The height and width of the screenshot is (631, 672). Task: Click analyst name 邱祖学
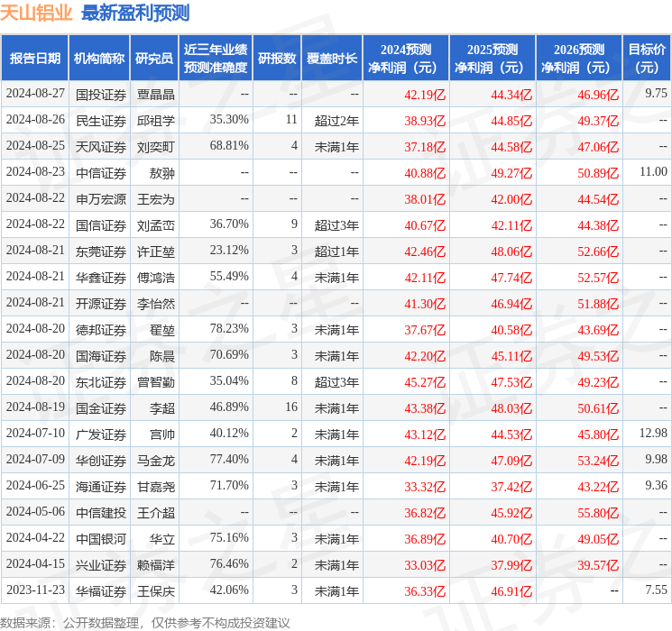point(155,121)
